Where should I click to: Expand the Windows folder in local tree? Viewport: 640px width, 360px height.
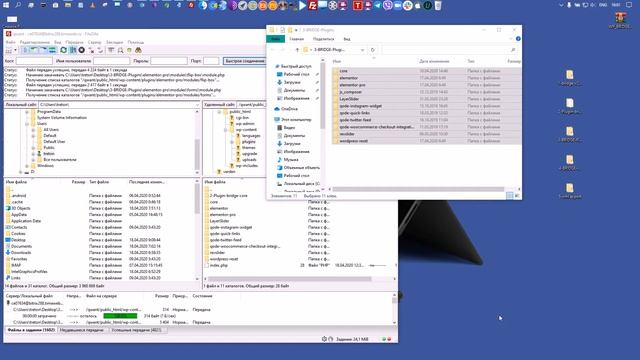click(27, 166)
